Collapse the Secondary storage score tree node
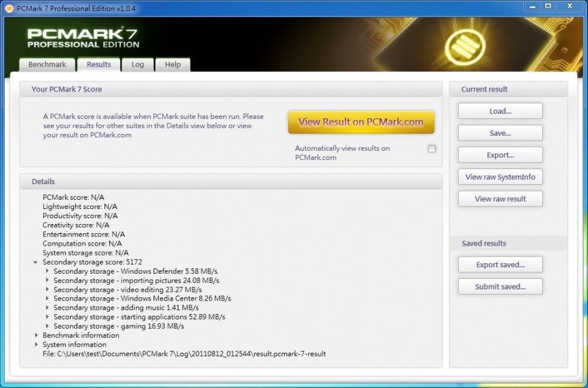588x388 pixels. (36, 262)
